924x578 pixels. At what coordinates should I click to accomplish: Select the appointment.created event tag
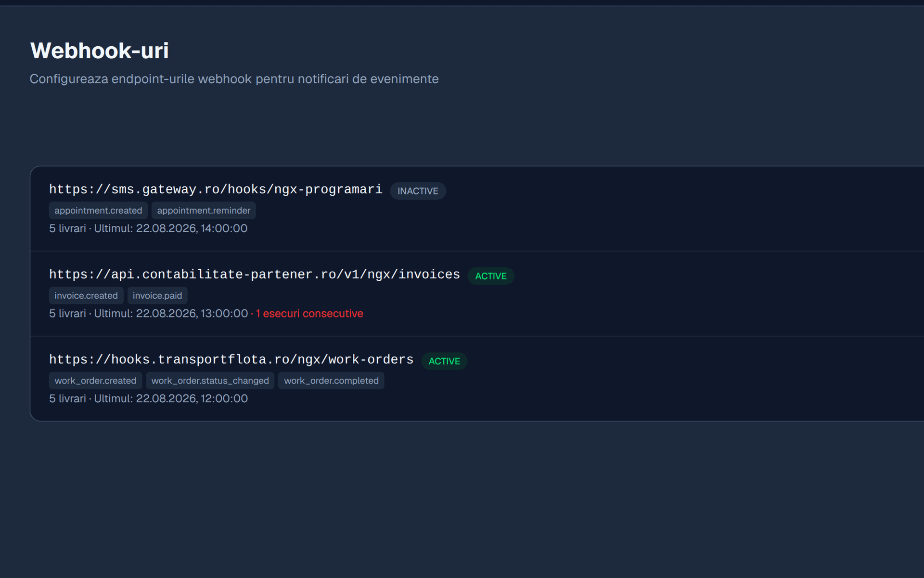pyautogui.click(x=98, y=210)
